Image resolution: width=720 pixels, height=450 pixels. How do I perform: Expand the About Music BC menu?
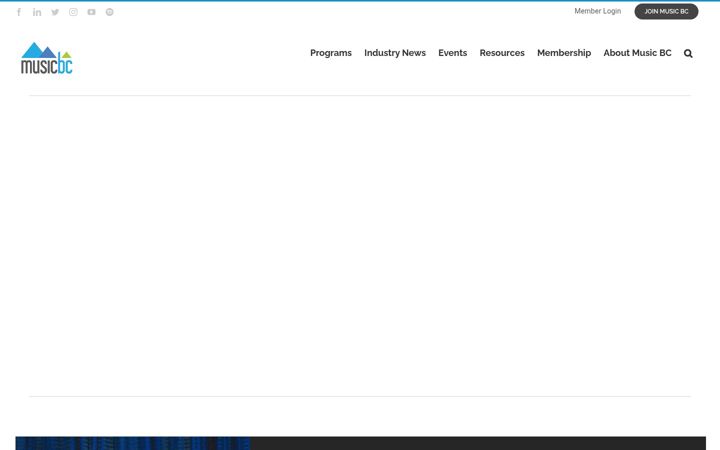point(637,53)
